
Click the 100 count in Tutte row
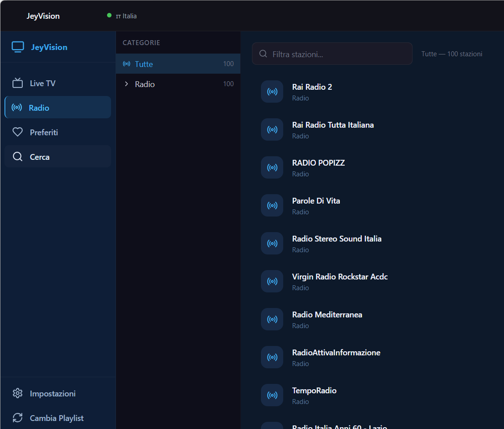228,64
